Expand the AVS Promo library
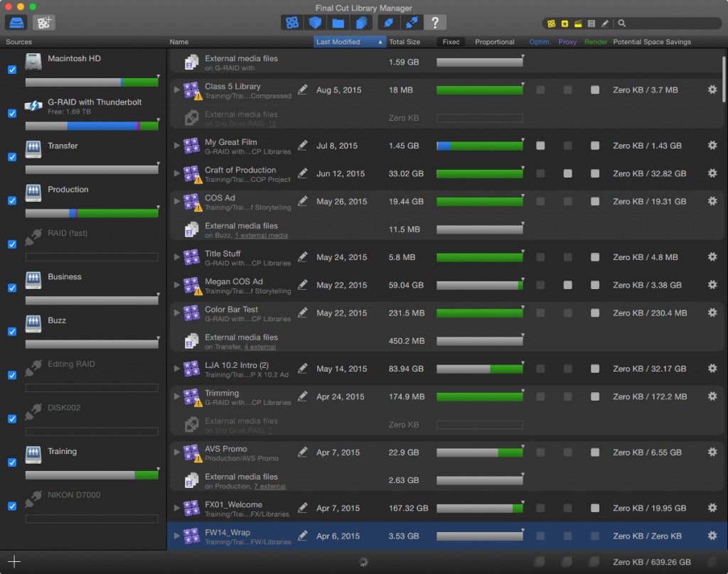The width and height of the screenshot is (728, 574). 177,452
